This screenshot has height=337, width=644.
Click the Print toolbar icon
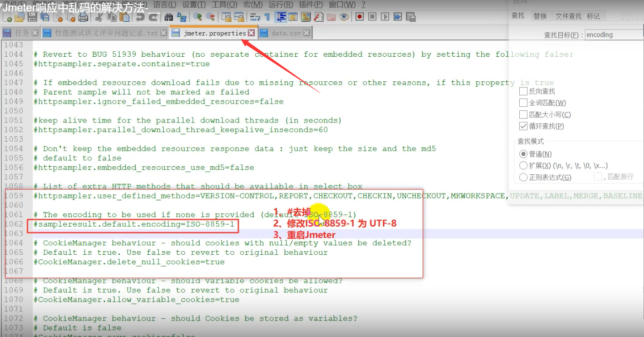(83, 17)
